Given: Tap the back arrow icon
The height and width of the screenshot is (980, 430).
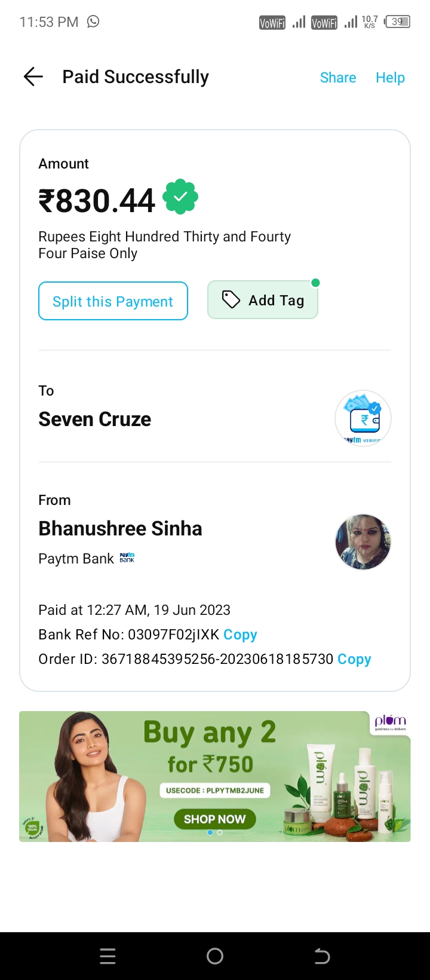Looking at the screenshot, I should [x=33, y=76].
